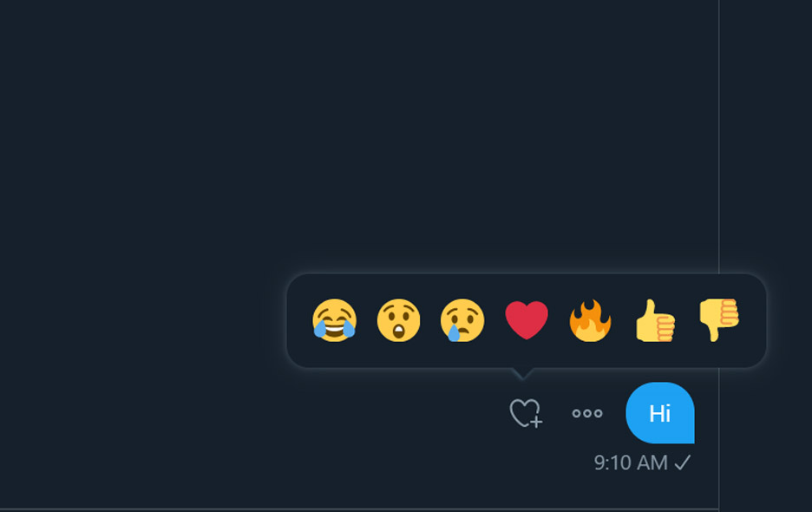Click the horizontal divider below the message
The image size is (812, 512).
click(347, 509)
